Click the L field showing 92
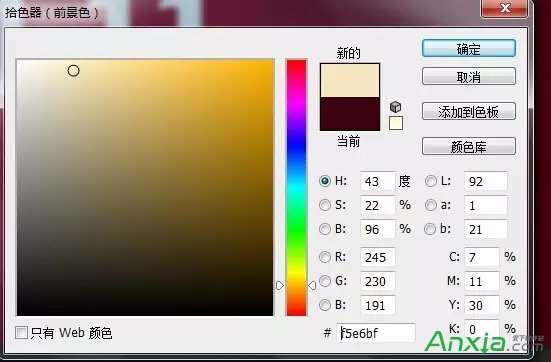The height and width of the screenshot is (362, 551). (x=486, y=181)
